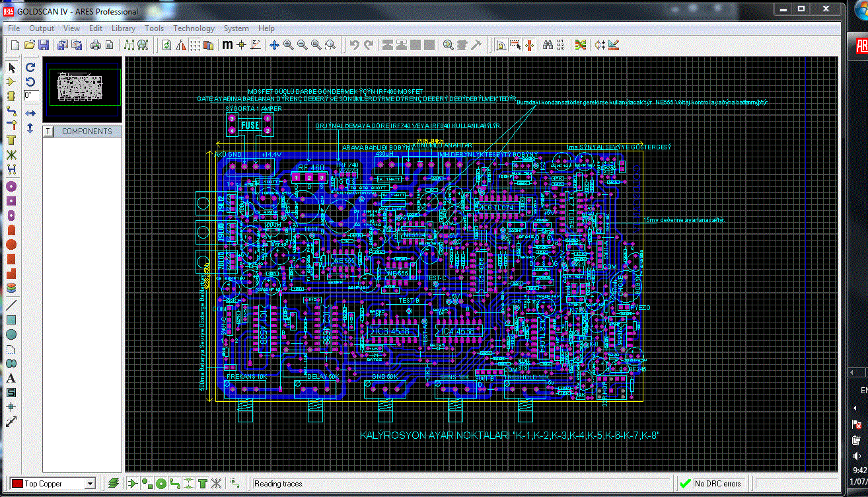Click the auto-router colored tracks icon
The width and height of the screenshot is (868, 497).
point(580,45)
